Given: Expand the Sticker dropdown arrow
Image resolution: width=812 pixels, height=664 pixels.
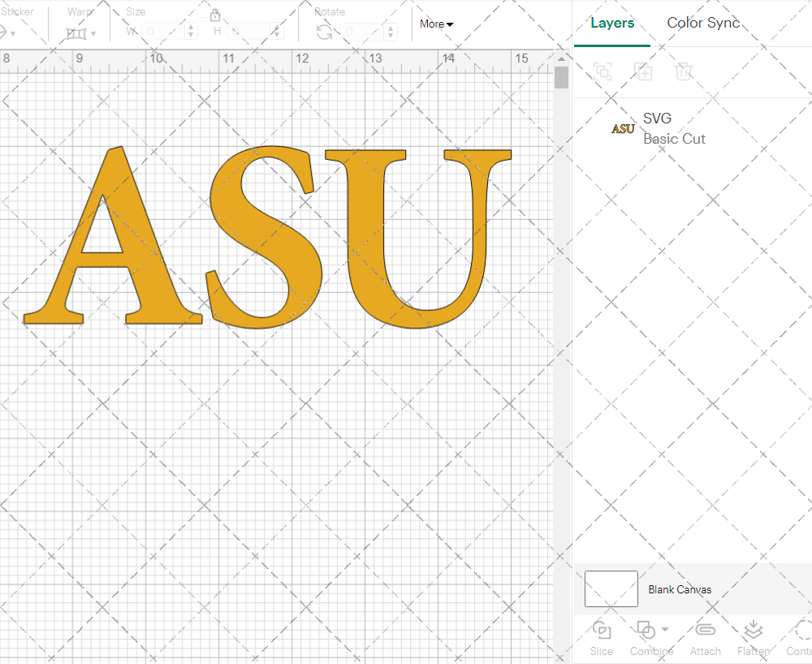Looking at the screenshot, I should (12, 34).
